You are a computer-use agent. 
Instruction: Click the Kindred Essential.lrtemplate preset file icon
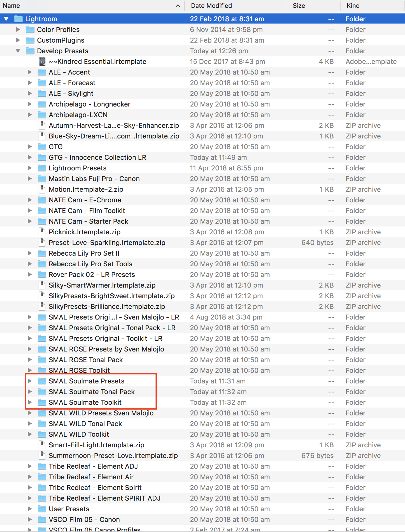click(x=42, y=61)
